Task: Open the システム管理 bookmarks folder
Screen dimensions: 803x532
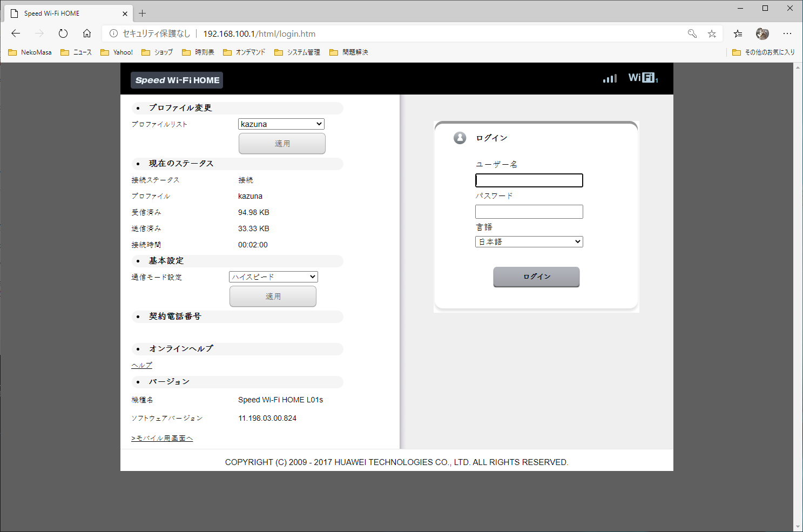Action: click(297, 52)
